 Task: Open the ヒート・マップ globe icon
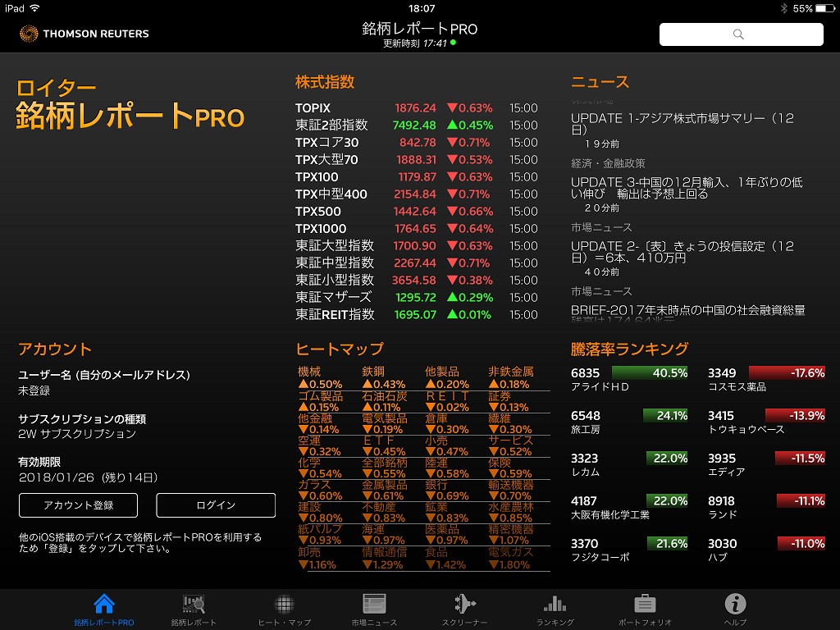pyautogui.click(x=285, y=605)
